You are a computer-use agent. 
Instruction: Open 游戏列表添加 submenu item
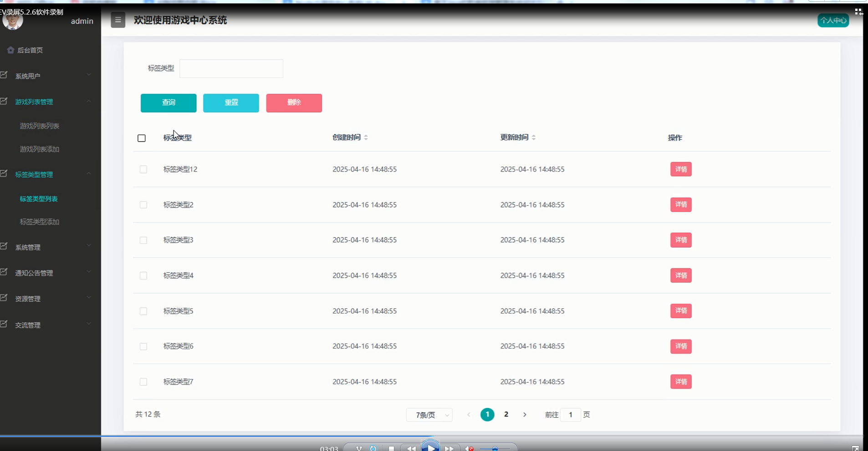coord(40,149)
